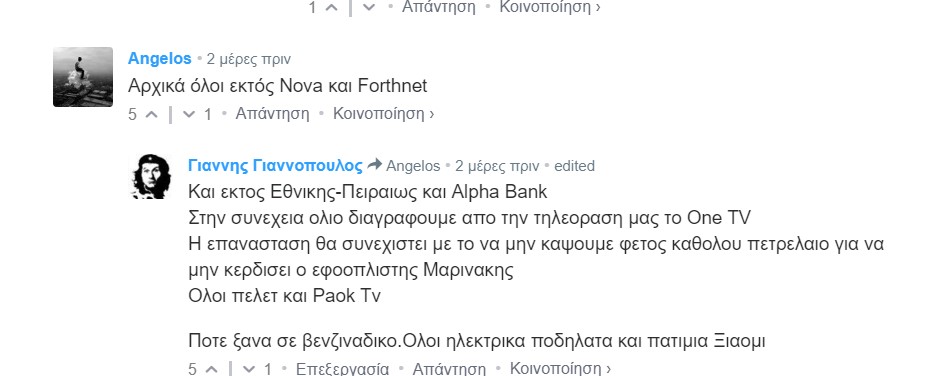Reply to Angelos's comment via Απάντηση
936x376 pixels.
click(x=272, y=113)
